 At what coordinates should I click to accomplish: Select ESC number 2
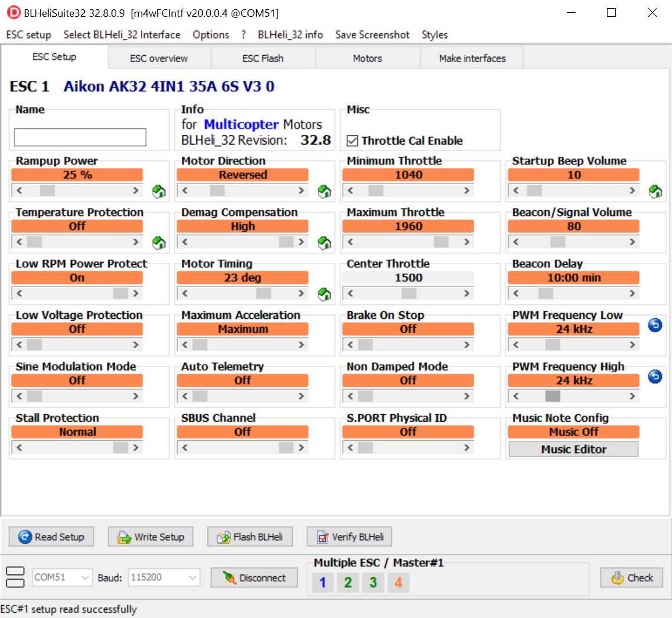tap(348, 582)
